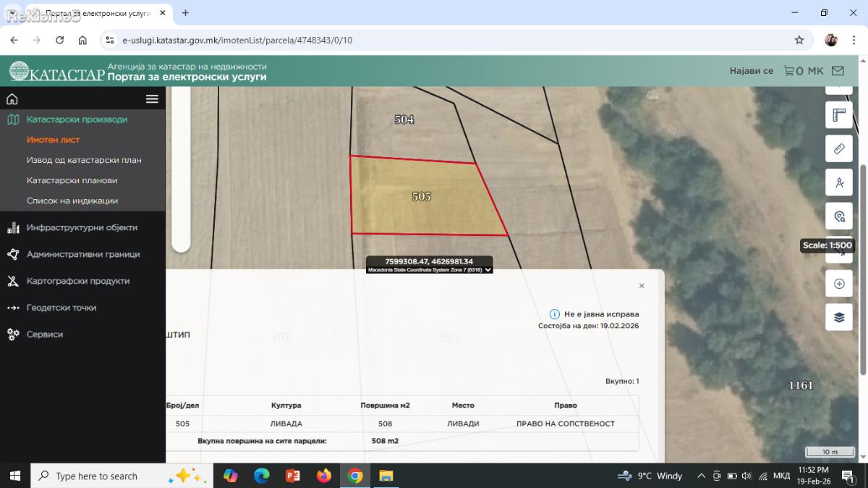This screenshot has width=868, height=488.
Task: Click the address bar URL
Action: (237, 41)
